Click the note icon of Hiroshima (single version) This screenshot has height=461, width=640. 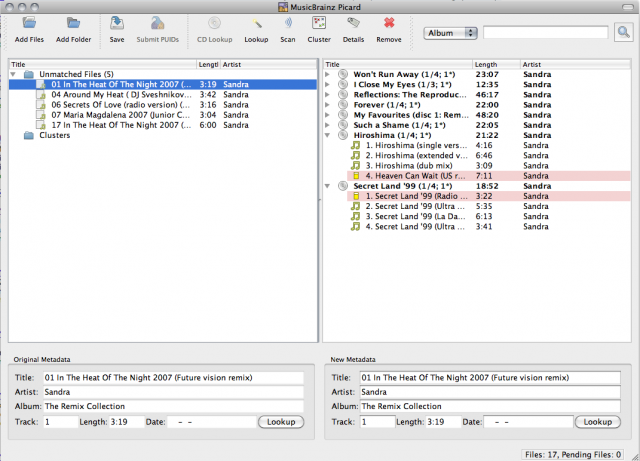click(x=356, y=145)
